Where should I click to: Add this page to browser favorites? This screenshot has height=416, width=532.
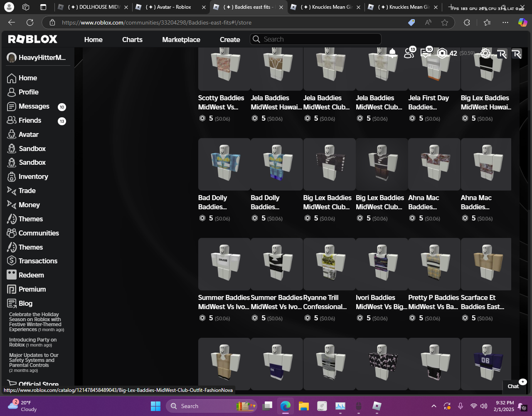click(x=445, y=22)
